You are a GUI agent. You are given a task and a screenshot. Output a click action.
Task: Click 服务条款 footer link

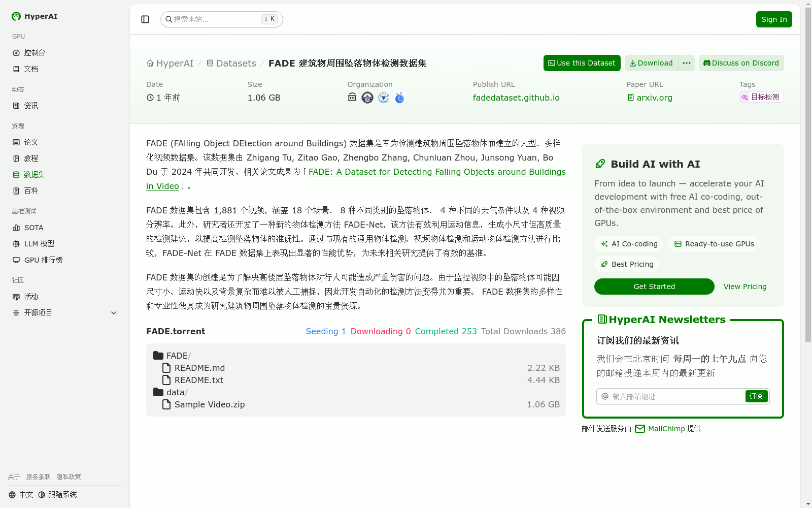[x=38, y=477]
